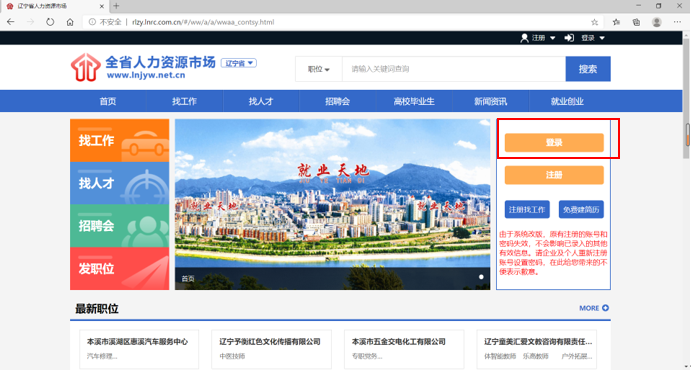Click the white carousel indicator dot

481,277
